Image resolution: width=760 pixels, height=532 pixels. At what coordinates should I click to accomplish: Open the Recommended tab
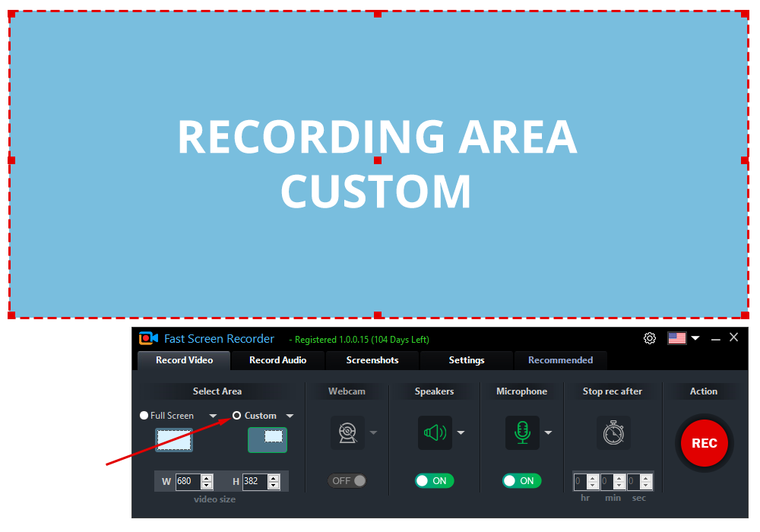click(560, 360)
